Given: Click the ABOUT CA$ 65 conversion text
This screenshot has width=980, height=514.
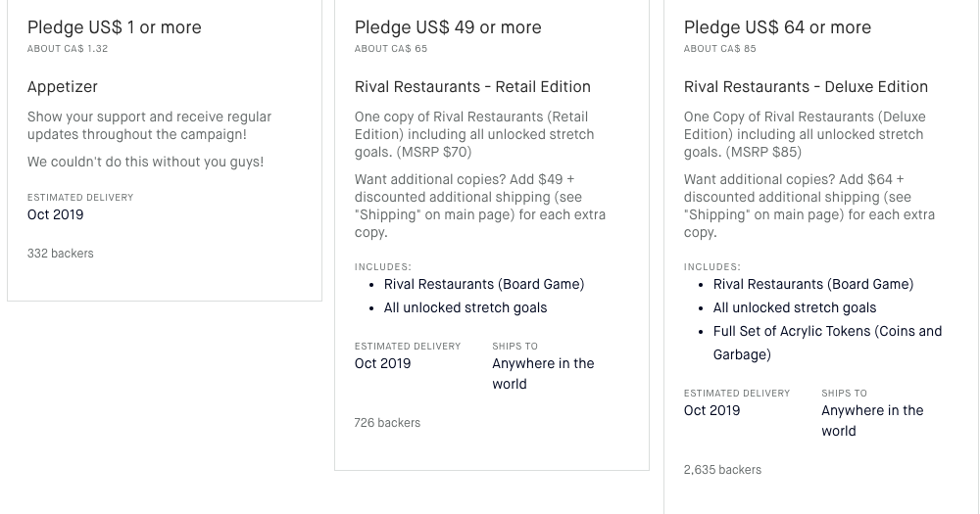Looking at the screenshot, I should 391,49.
